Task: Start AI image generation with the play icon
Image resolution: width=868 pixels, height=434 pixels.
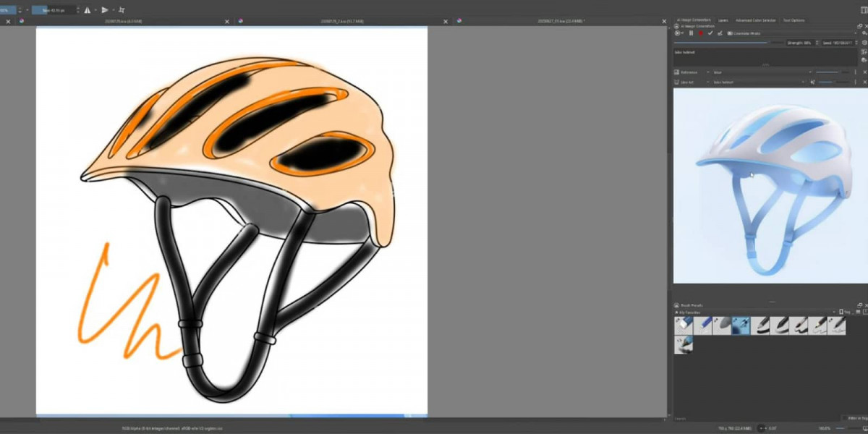Action: pyautogui.click(x=677, y=33)
